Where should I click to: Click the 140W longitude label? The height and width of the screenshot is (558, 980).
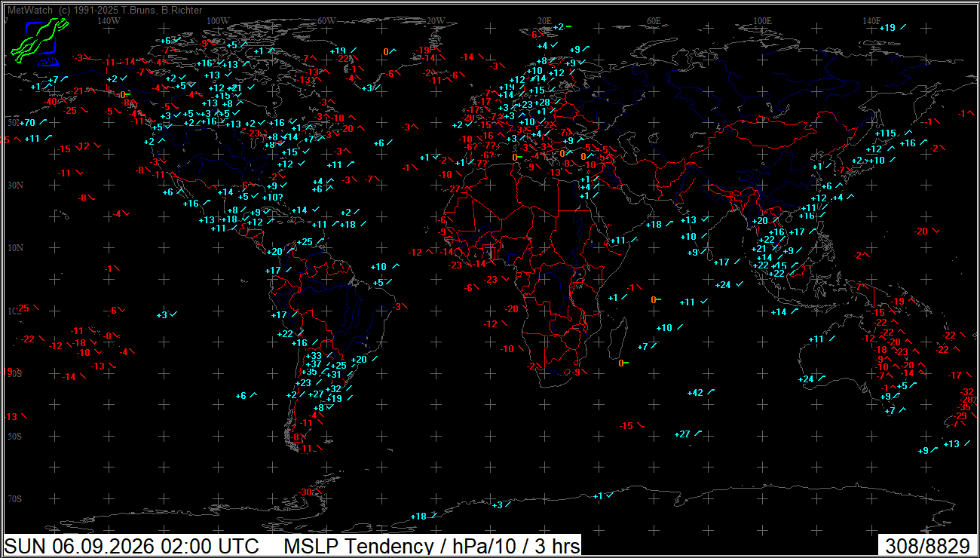tap(109, 20)
